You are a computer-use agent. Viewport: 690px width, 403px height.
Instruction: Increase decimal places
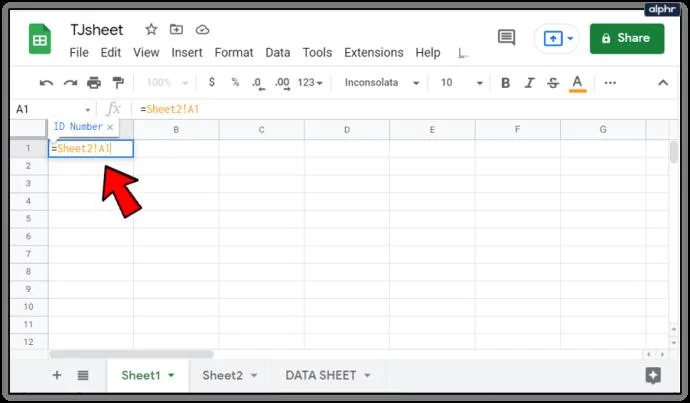(282, 83)
